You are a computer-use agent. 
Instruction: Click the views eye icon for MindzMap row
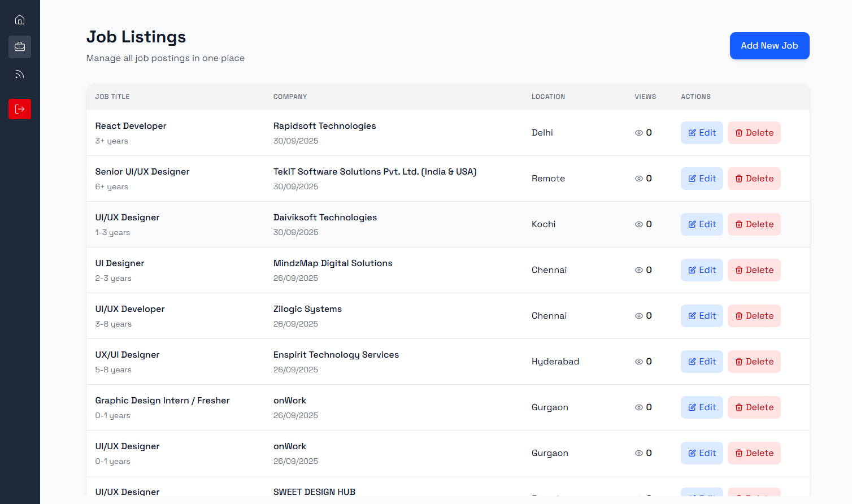(639, 270)
